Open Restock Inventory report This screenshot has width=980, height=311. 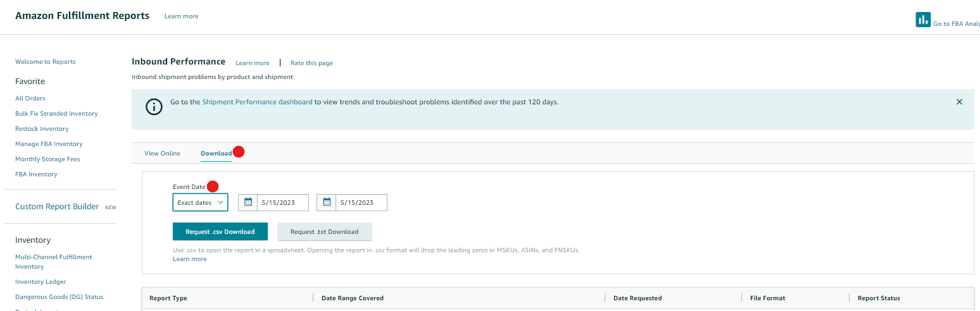pyautogui.click(x=42, y=129)
